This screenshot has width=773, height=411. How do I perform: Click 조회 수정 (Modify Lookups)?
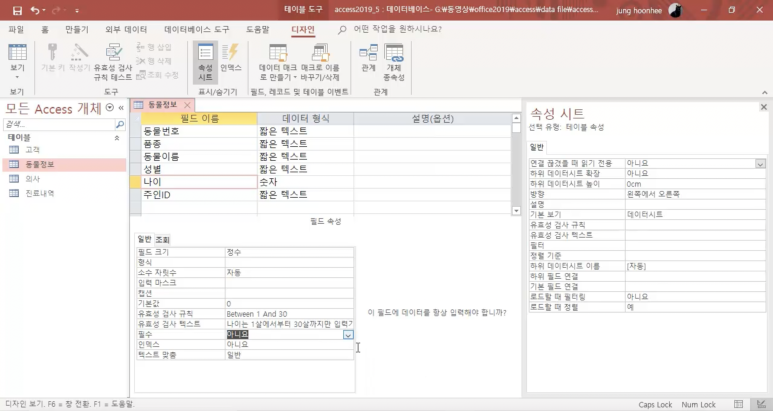(x=157, y=75)
